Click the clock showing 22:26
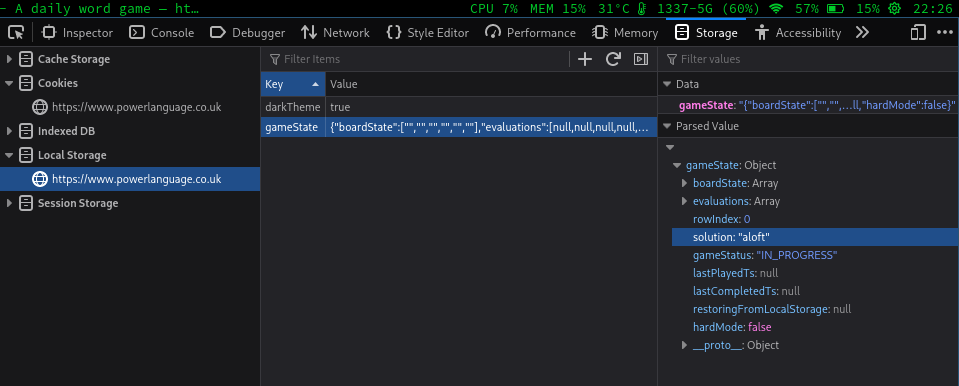Screen dimensions: 959x386 coord(933,9)
